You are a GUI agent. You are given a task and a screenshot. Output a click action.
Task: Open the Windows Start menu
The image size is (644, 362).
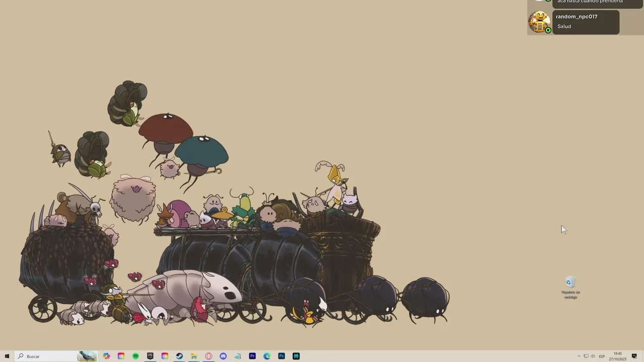(x=7, y=356)
